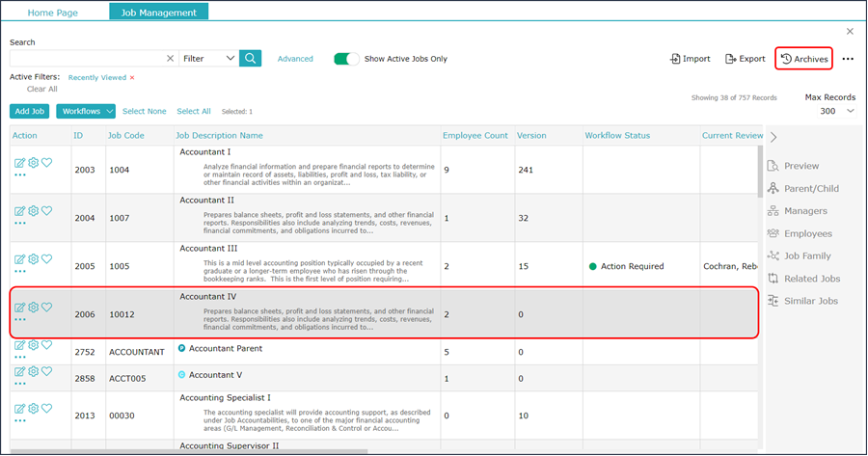Toggle Show Active Jobs Only switch
The image size is (868, 456).
pyautogui.click(x=346, y=59)
